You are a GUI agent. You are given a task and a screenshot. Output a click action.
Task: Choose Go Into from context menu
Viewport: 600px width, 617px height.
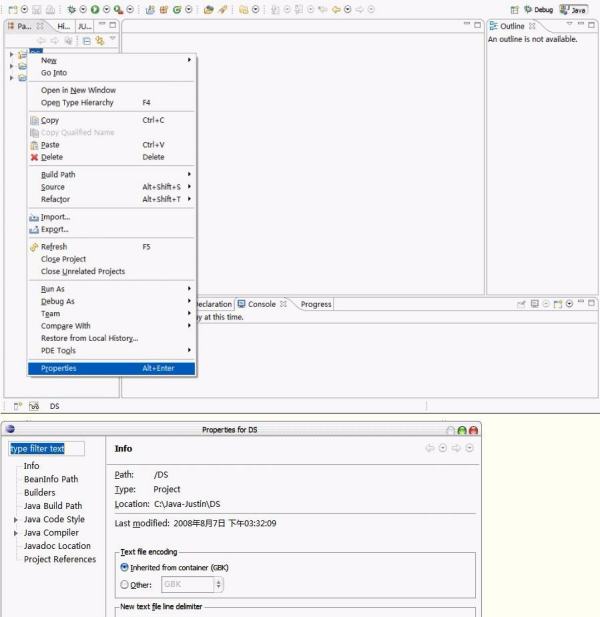coord(111,73)
